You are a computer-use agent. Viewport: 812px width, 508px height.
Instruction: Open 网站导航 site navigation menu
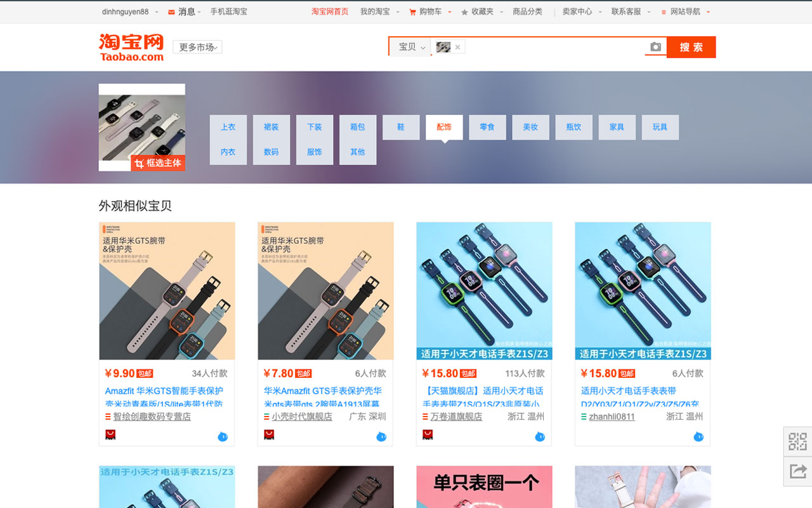click(685, 11)
